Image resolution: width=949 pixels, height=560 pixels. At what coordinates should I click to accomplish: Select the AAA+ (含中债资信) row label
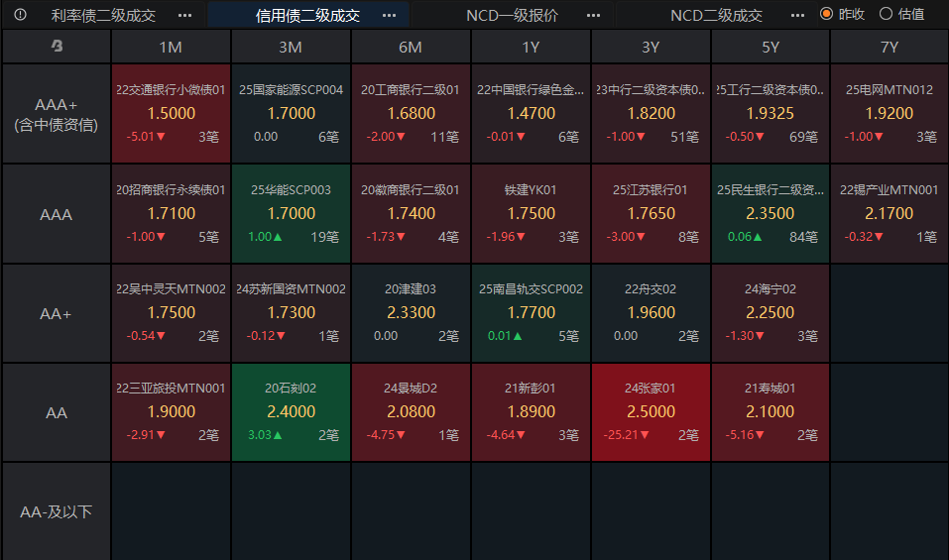tap(57, 114)
